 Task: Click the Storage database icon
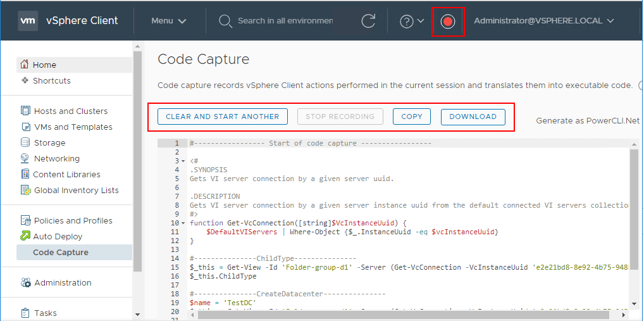coord(25,142)
